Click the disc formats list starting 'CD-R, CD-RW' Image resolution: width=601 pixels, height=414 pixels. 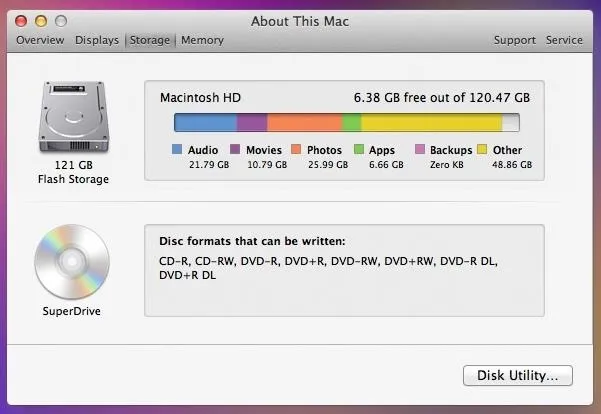click(328, 268)
